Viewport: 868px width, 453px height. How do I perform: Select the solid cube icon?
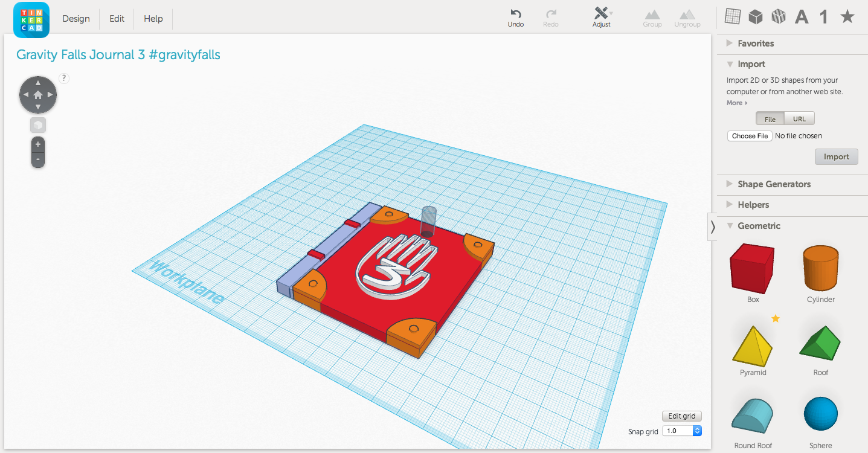click(x=756, y=17)
